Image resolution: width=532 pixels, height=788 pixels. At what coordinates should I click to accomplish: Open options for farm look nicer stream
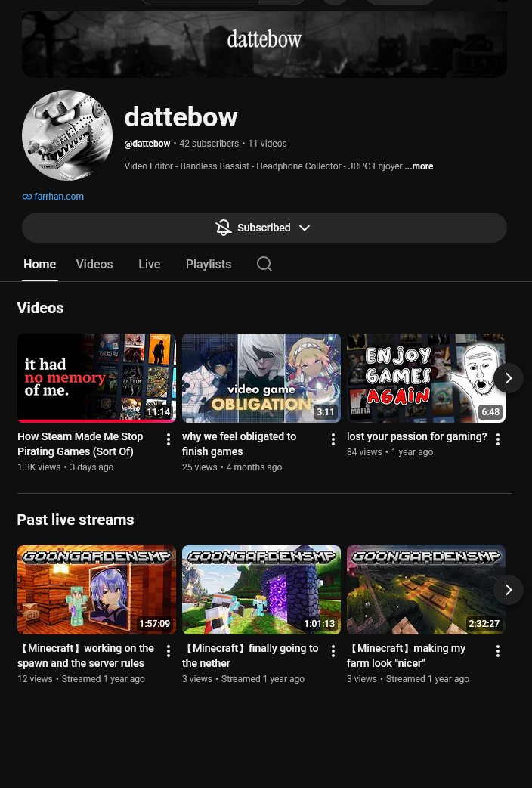click(498, 651)
